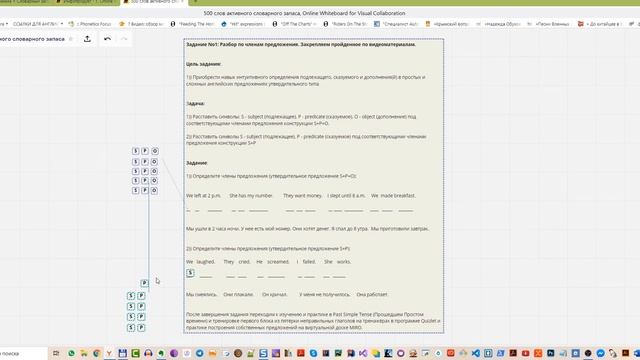Image resolution: width=640 pixels, height=360 pixels.
Task: Open the 'Hit expression' bookmark
Action: 243,24
